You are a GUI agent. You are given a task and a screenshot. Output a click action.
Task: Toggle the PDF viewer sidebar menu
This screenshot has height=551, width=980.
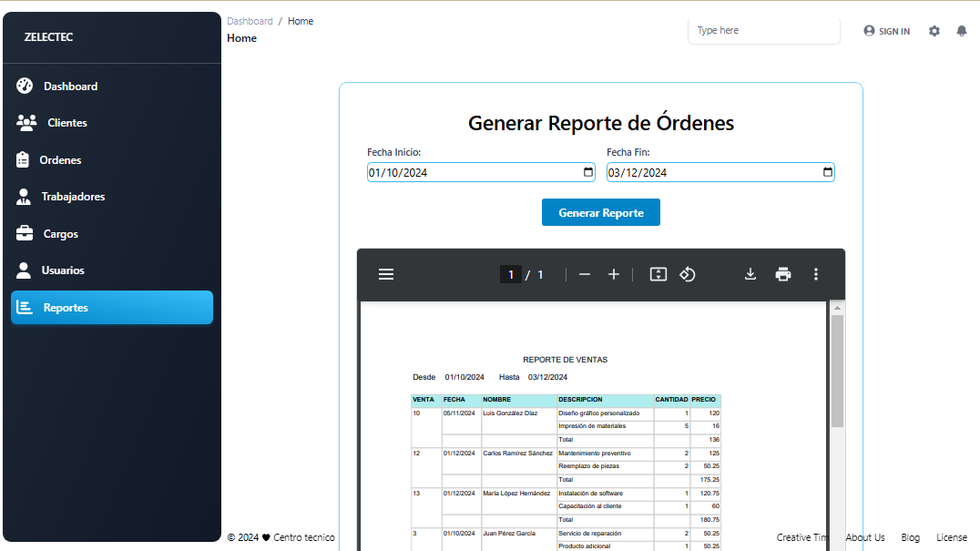[386, 274]
